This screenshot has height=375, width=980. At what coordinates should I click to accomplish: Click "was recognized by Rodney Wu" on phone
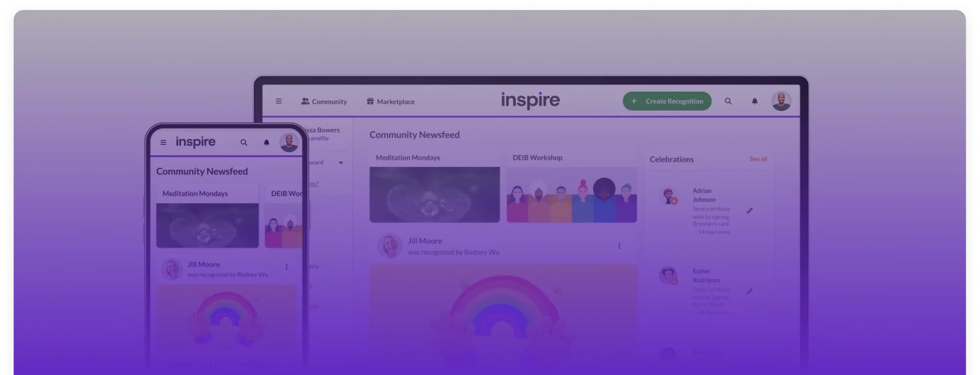point(228,274)
